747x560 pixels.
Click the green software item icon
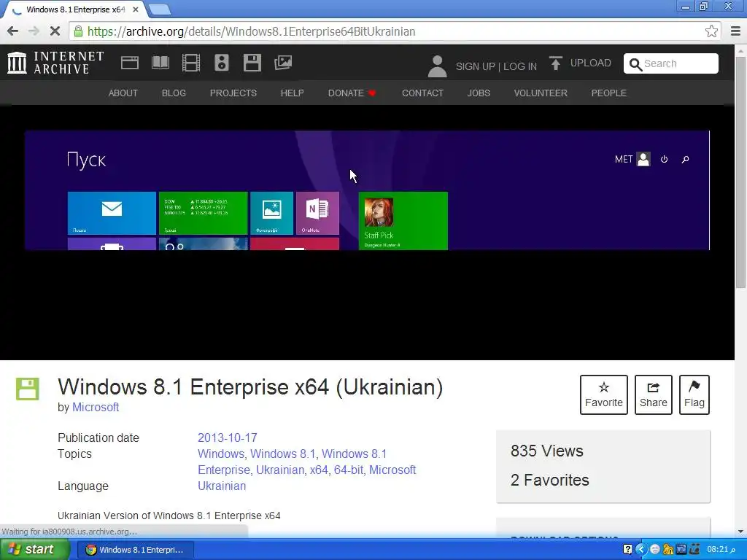(28, 389)
